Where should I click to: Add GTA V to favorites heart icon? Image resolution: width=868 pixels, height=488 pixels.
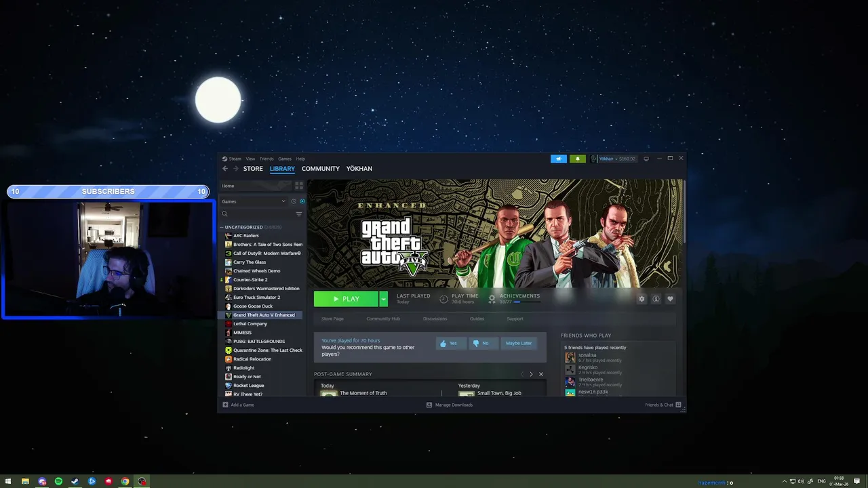click(x=670, y=299)
